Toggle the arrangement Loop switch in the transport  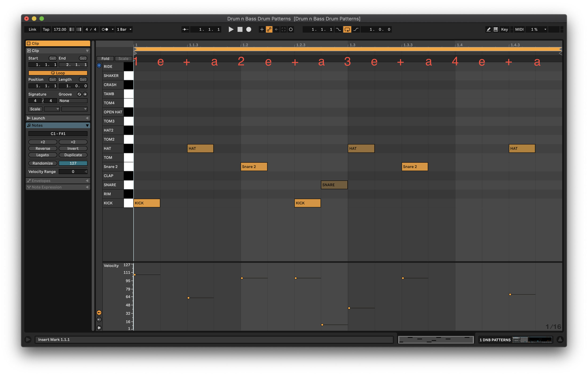click(x=347, y=29)
